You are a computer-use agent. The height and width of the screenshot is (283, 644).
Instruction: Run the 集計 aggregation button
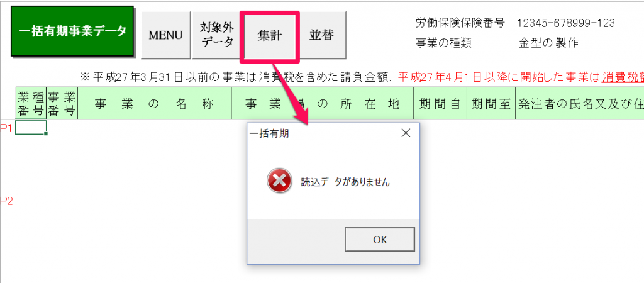(x=270, y=36)
